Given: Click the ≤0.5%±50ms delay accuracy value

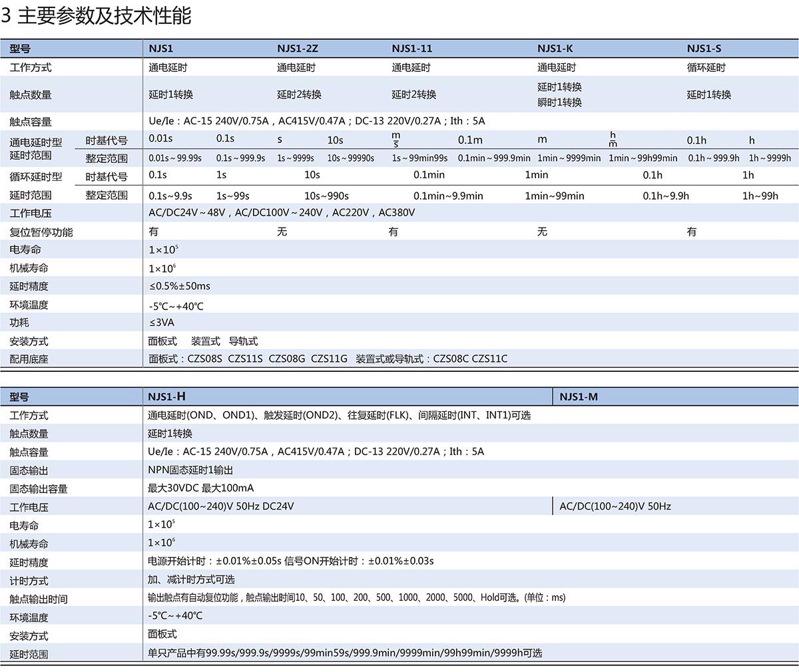Looking at the screenshot, I should 179,286.
